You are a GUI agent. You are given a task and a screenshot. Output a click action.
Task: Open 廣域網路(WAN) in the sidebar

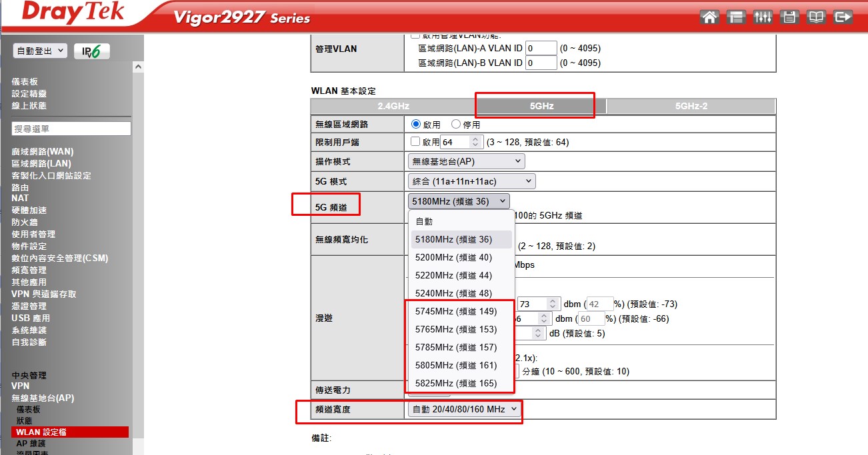point(43,152)
